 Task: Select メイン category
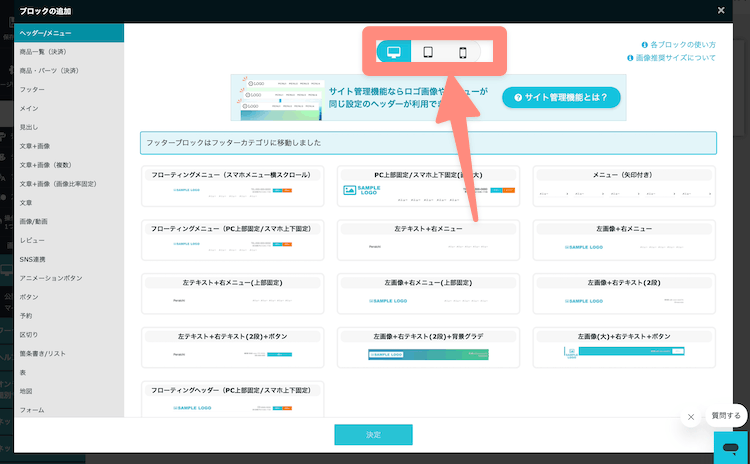(x=69, y=108)
